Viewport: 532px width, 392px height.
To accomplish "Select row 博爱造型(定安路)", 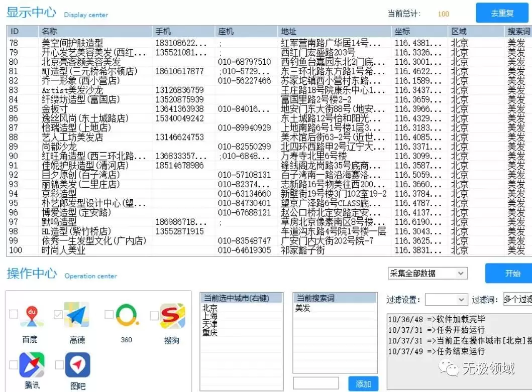I will [269, 213].
